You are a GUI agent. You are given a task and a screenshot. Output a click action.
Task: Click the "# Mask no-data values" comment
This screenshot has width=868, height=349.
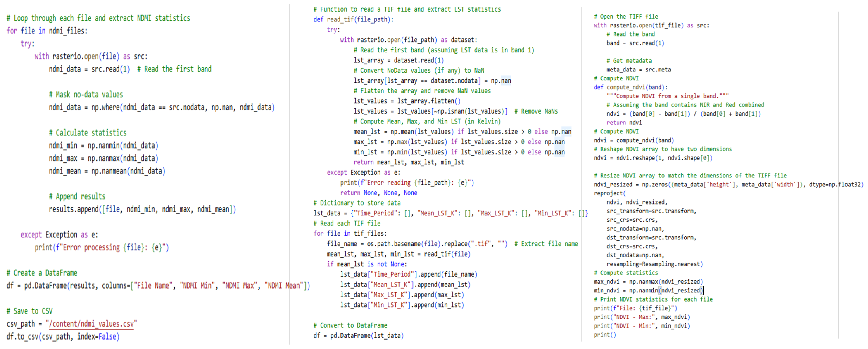coord(86,95)
